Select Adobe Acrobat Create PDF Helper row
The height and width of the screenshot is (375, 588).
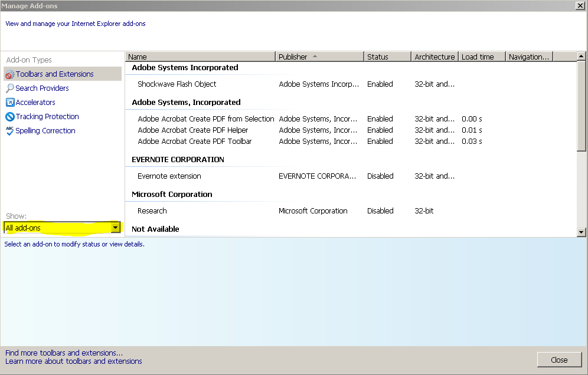click(x=351, y=130)
